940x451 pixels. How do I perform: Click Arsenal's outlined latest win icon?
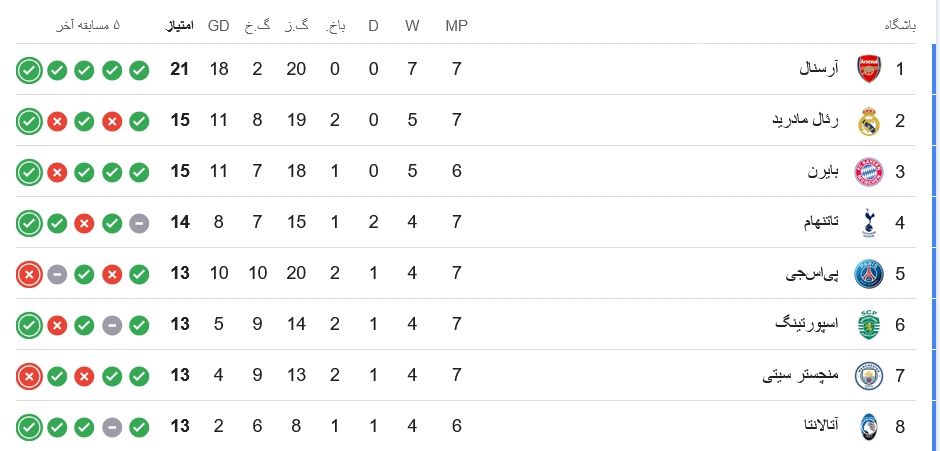[29, 70]
